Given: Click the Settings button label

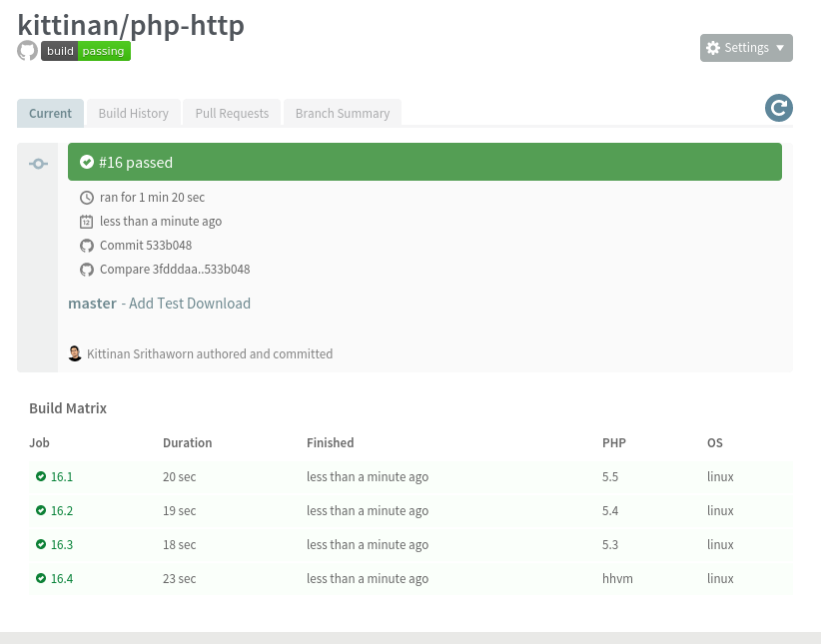Looking at the screenshot, I should click(x=747, y=48).
